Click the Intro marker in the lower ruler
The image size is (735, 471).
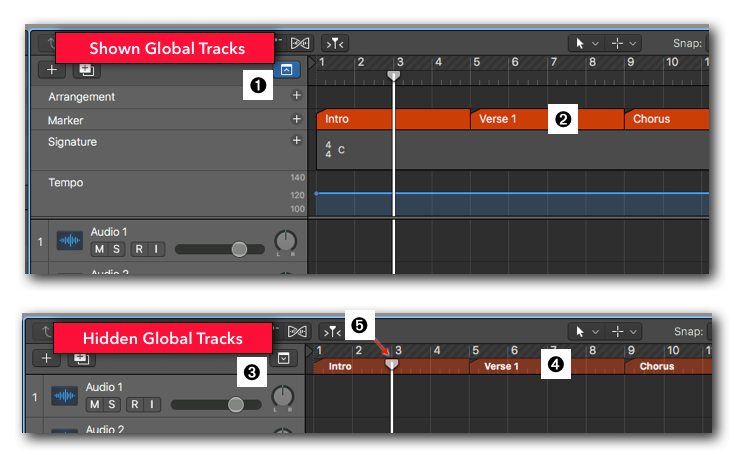tap(340, 366)
